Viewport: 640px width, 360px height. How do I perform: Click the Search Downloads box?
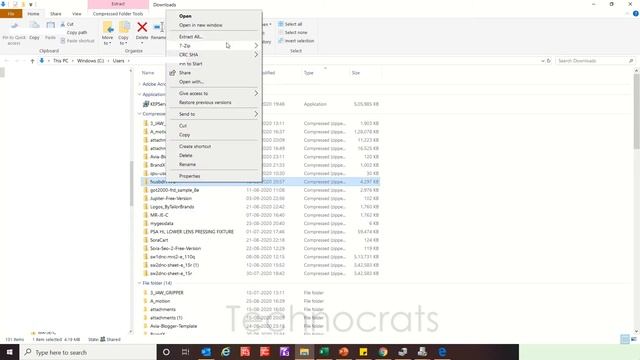(595, 61)
